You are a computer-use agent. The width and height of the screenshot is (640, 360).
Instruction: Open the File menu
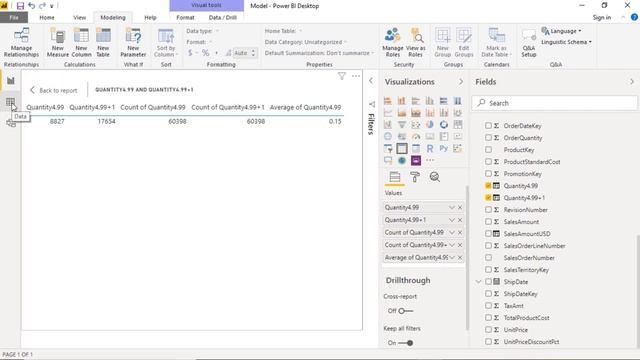point(14,18)
